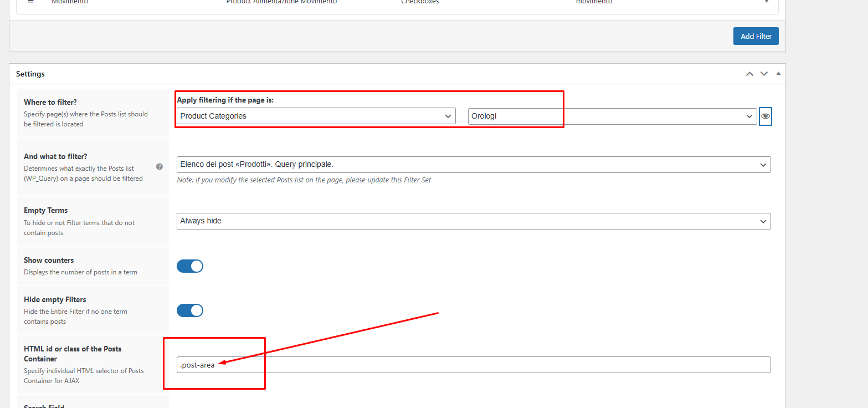Move Settings panel up with up chevron

749,74
